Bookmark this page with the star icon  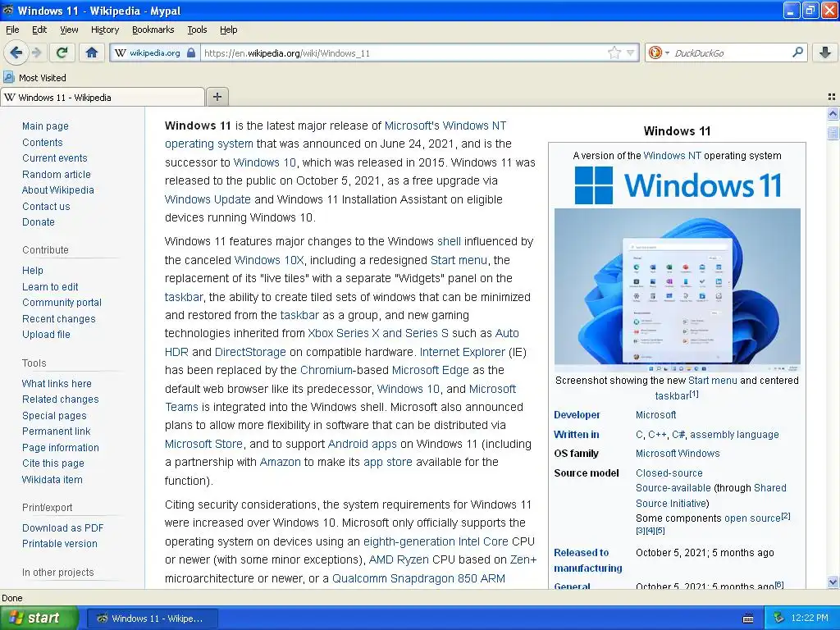tap(614, 52)
